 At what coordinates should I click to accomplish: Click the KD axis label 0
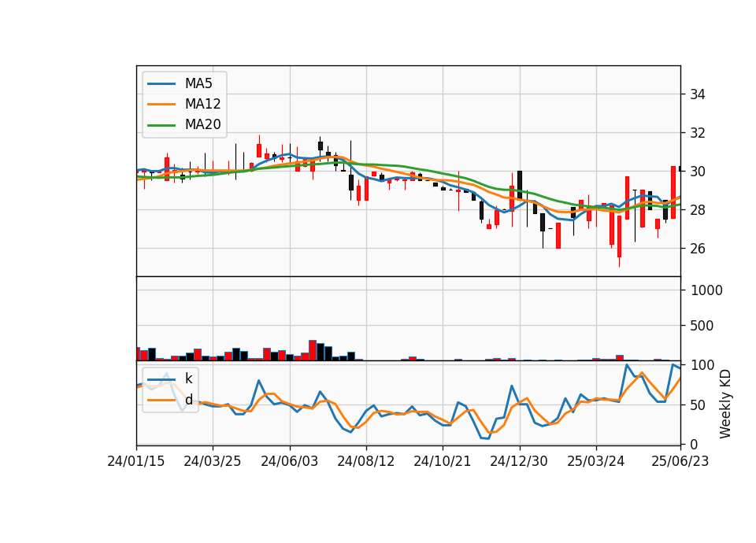point(695,445)
